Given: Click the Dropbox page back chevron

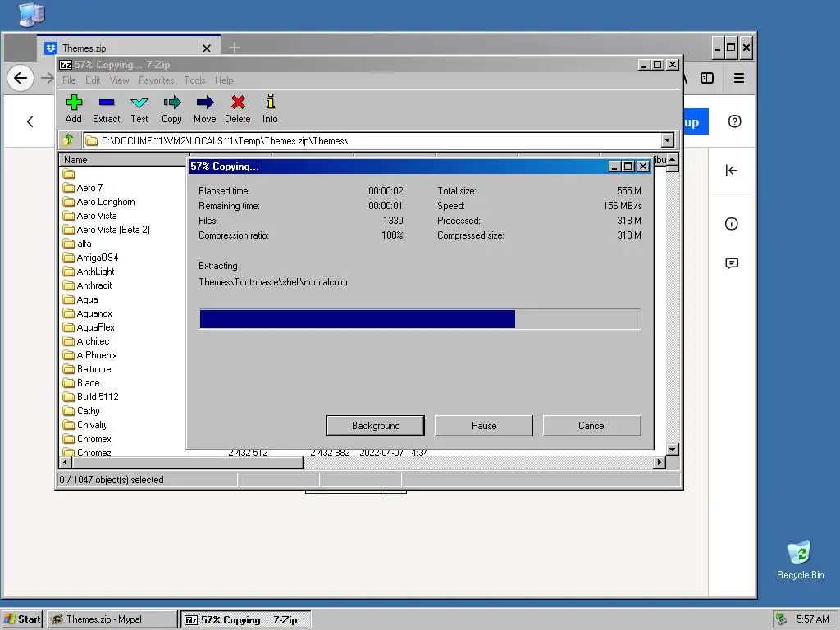Looking at the screenshot, I should tap(30, 121).
